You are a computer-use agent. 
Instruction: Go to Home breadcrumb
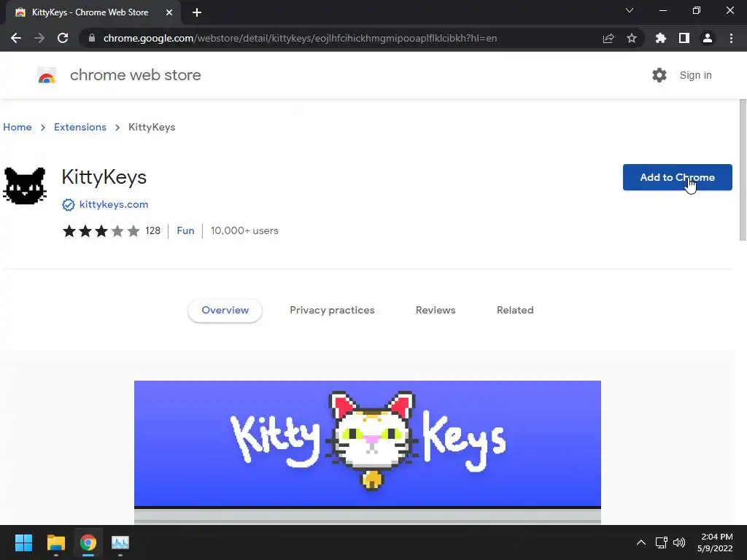pyautogui.click(x=18, y=127)
